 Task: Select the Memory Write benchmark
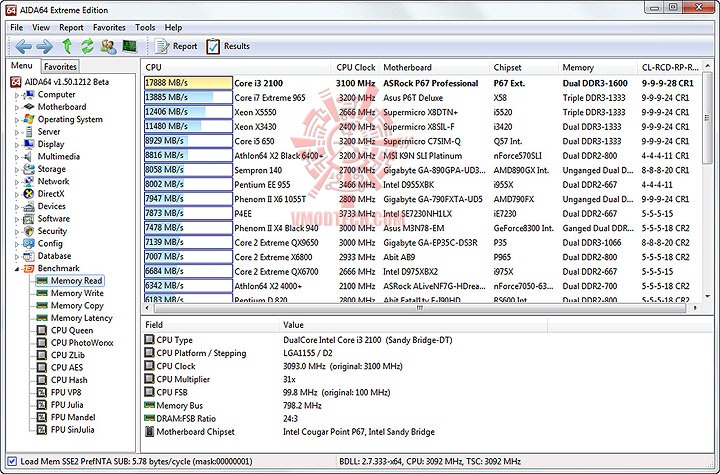pos(77,293)
